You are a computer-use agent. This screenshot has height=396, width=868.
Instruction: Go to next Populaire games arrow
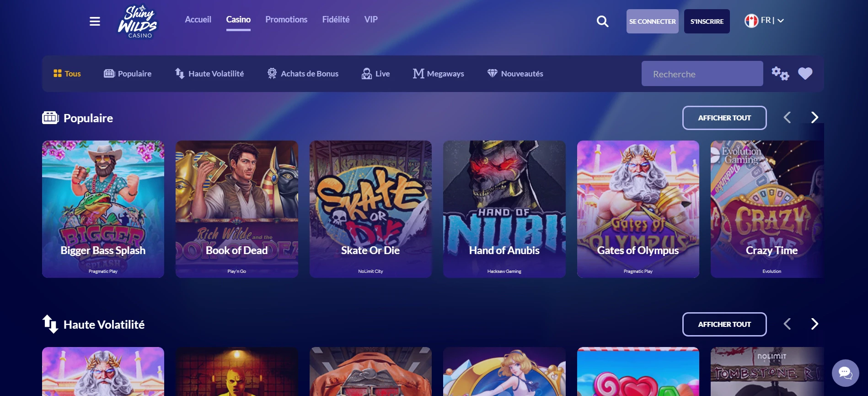click(814, 118)
